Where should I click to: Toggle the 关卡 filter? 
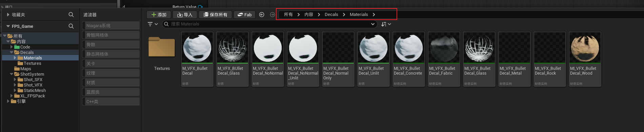point(111,63)
